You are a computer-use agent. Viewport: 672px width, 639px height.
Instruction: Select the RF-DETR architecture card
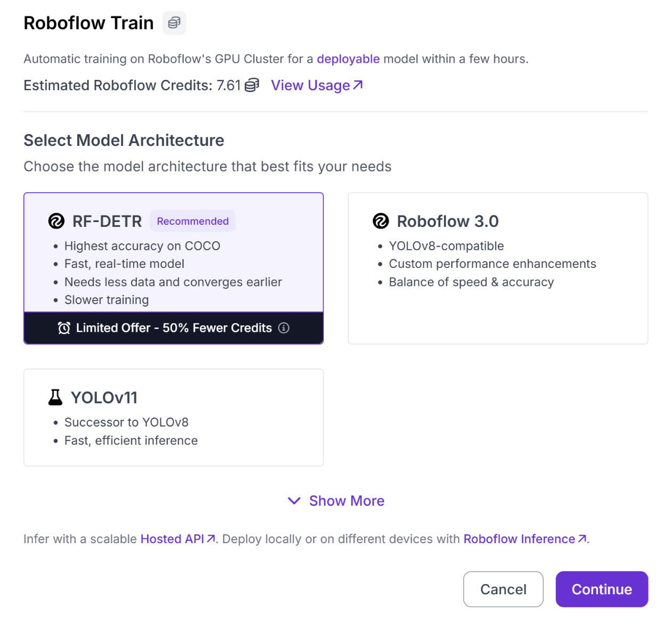point(174,268)
